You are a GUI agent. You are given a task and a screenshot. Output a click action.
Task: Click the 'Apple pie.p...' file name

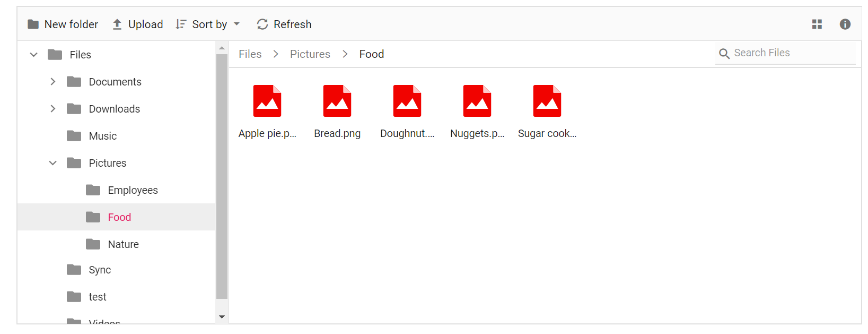[x=267, y=133]
